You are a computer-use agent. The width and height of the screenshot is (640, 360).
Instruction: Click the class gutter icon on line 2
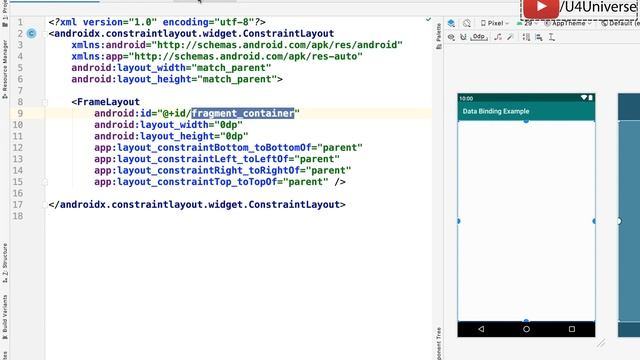[x=31, y=33]
